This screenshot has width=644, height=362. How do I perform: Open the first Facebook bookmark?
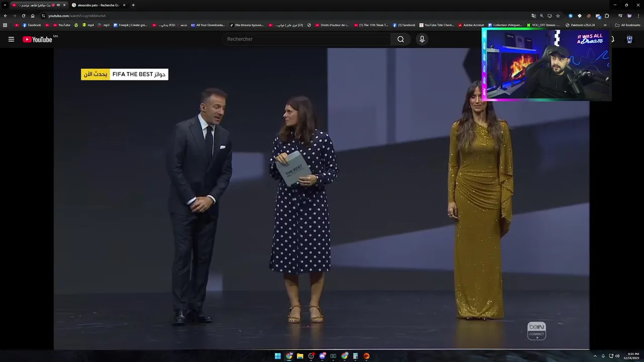point(32,25)
